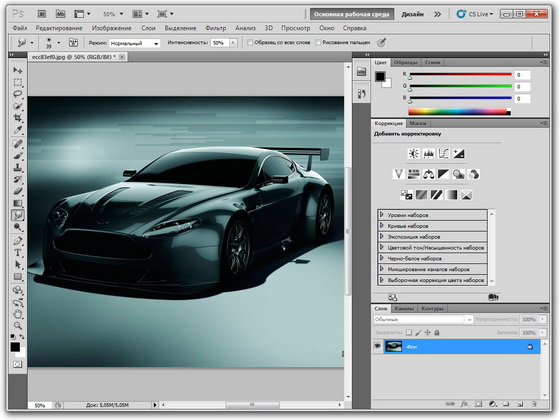560x420 pixels.
Task: Add Levels adjustment
Action: [429, 154]
